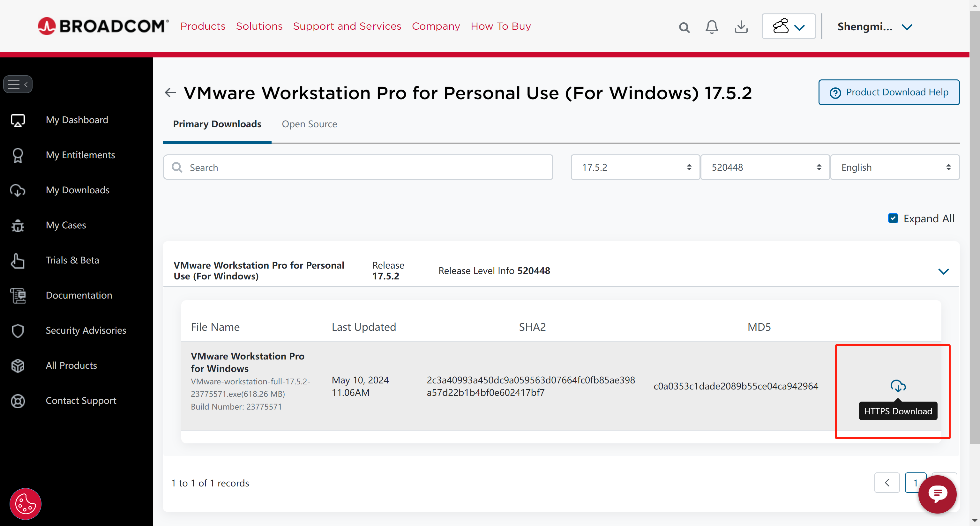Open My Dashboard panel

77,119
